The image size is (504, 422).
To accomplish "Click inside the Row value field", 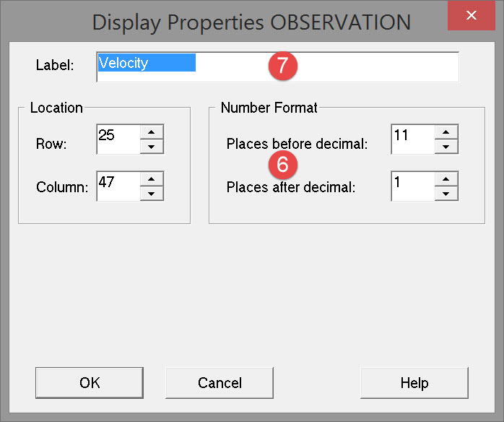I will [x=118, y=139].
